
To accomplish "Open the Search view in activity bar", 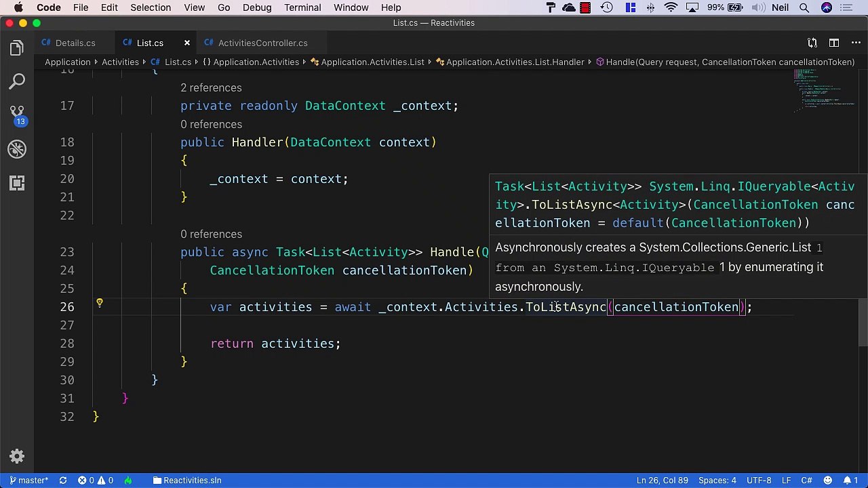I will (x=17, y=82).
